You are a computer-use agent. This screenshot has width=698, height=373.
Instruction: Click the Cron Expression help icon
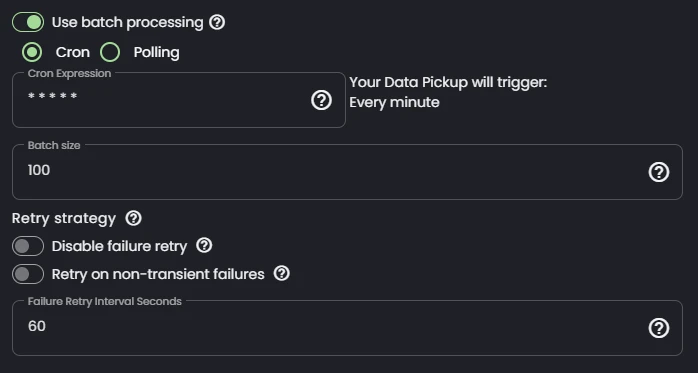[x=321, y=100]
